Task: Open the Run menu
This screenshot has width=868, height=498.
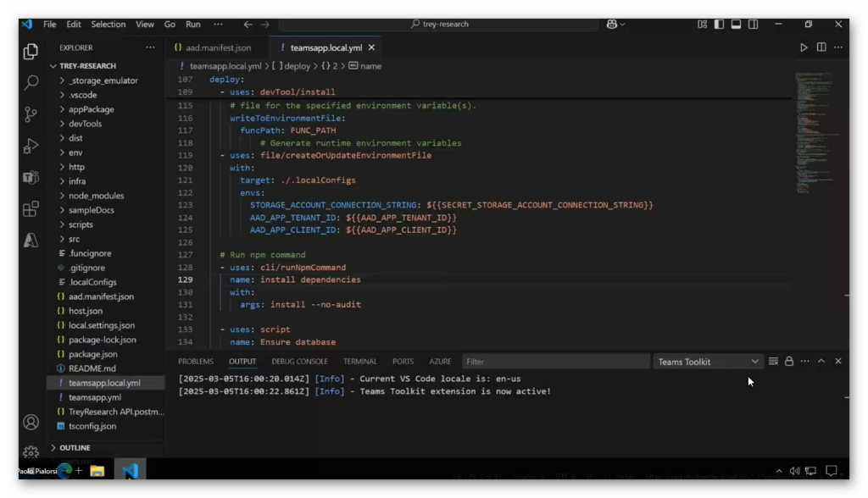Action: (x=192, y=25)
